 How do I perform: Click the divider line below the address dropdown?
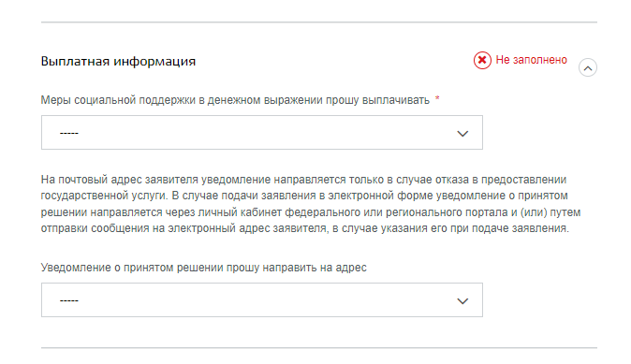tap(319, 348)
